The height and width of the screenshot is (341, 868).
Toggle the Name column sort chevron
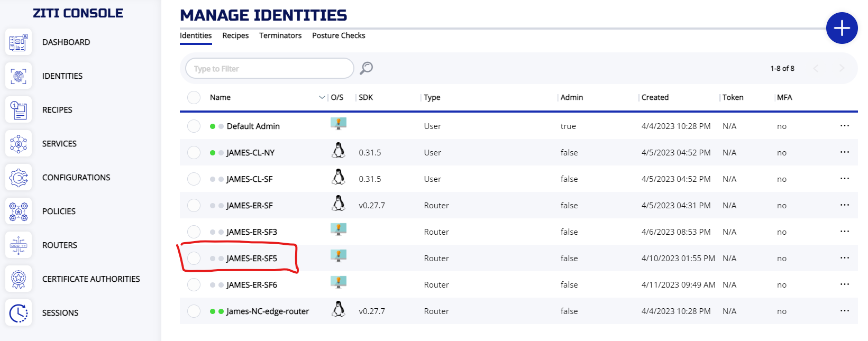[322, 97]
